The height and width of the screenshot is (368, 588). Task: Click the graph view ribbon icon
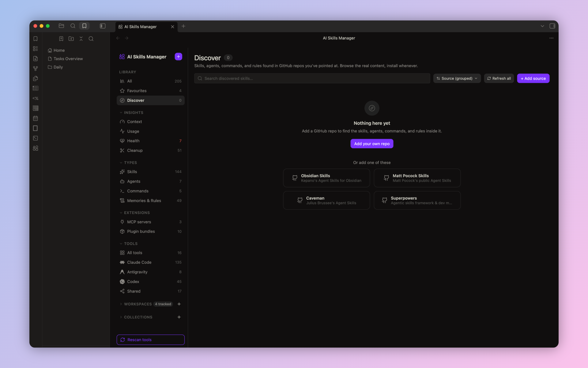36,68
